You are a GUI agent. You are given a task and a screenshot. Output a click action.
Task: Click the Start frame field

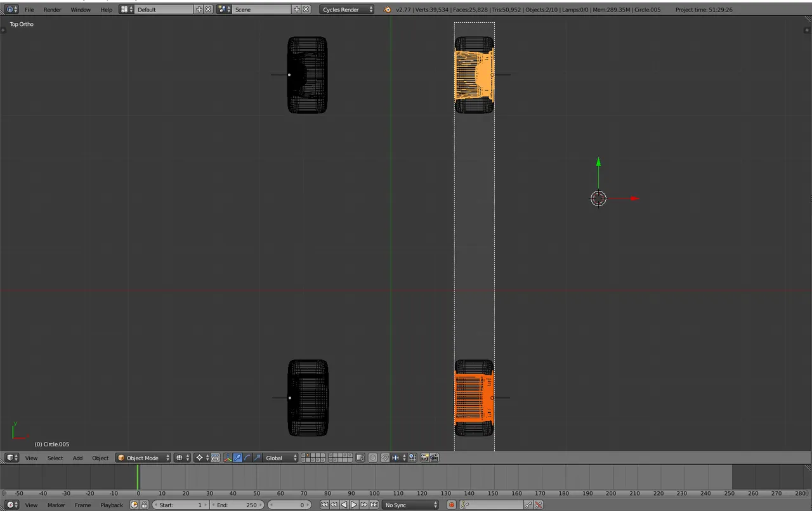click(181, 505)
